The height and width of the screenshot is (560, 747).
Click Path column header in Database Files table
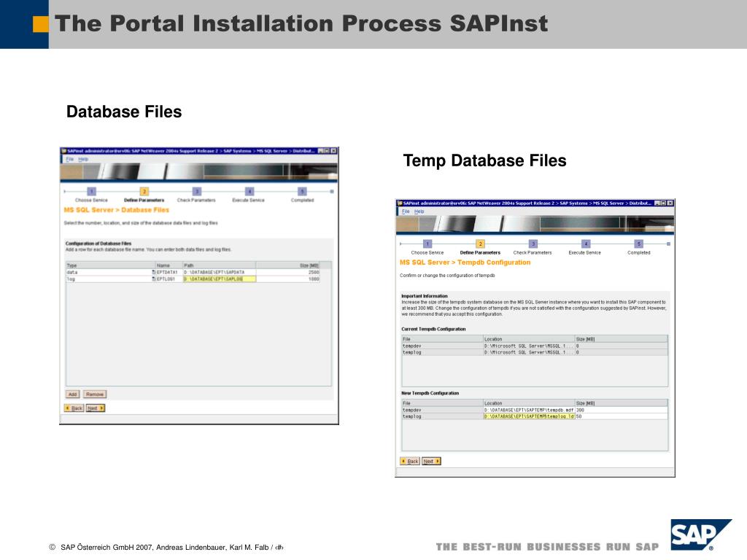219,265
